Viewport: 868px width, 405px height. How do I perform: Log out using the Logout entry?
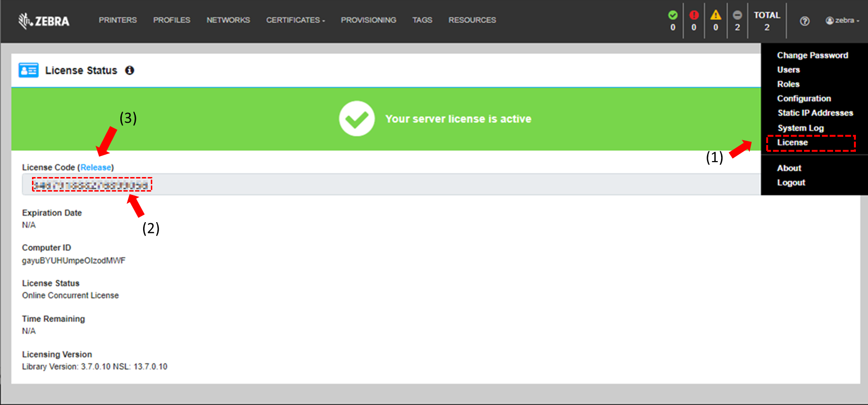pyautogui.click(x=791, y=183)
